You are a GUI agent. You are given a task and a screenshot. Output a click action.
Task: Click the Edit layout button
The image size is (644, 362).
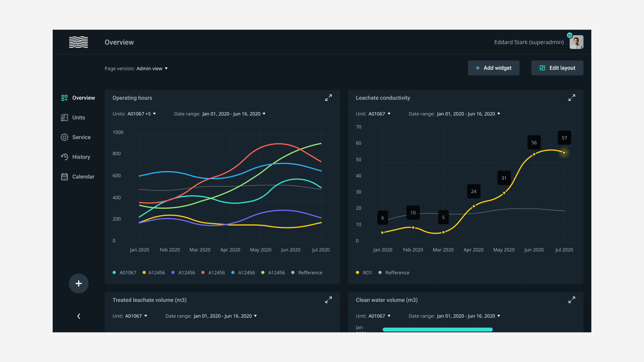coord(557,68)
